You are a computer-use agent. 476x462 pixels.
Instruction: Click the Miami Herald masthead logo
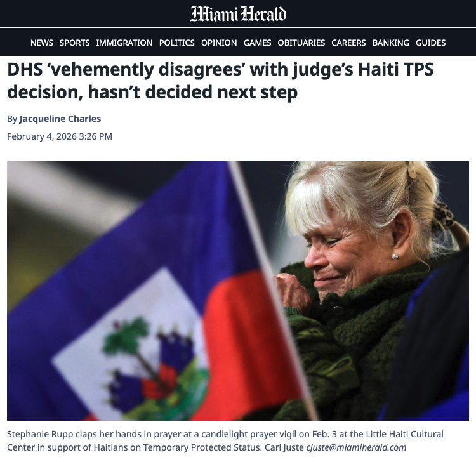tap(238, 14)
